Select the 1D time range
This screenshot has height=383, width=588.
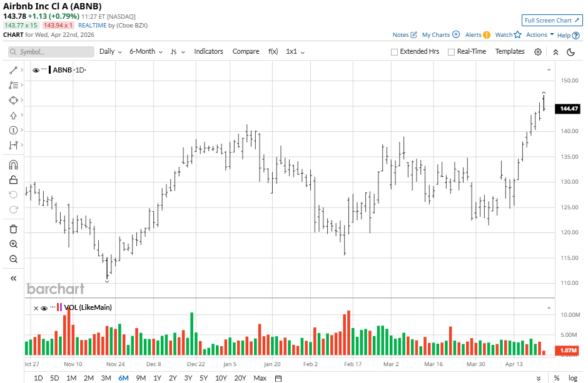[38, 378]
